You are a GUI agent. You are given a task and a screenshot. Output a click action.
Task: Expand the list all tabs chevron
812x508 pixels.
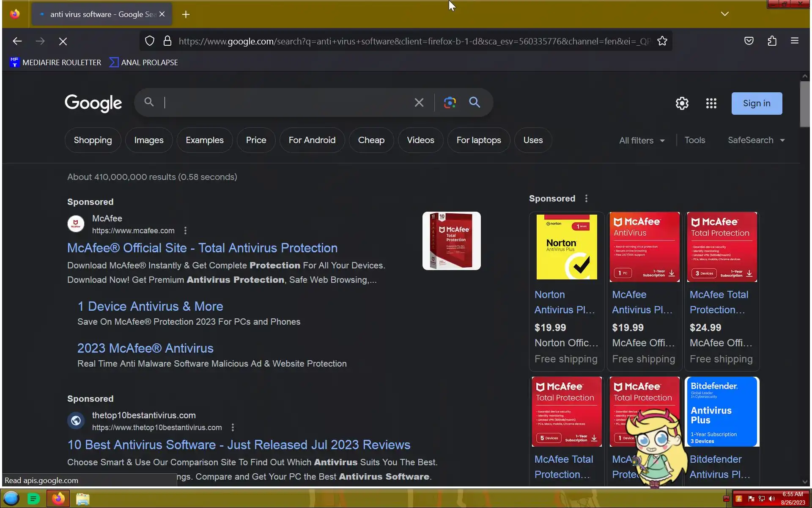pyautogui.click(x=724, y=14)
